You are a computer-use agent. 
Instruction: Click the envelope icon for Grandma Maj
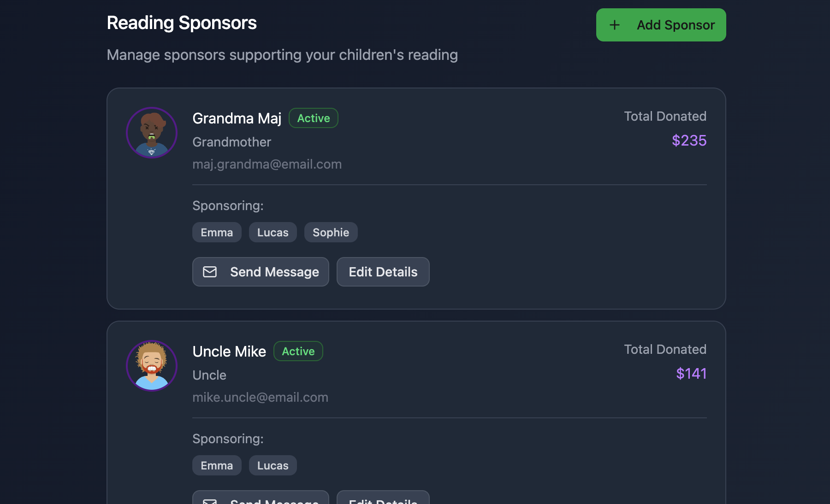click(210, 272)
